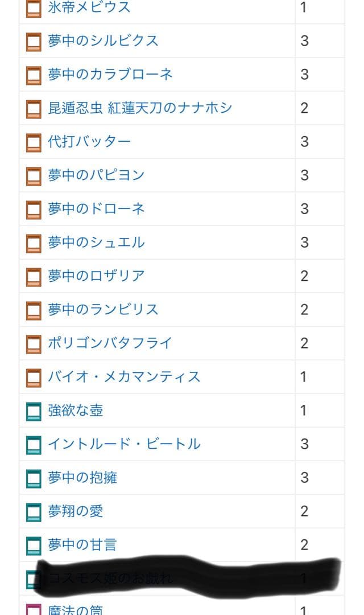This screenshot has width=364, height=615.
Task: Open the 夢中のドローネ card link
Action: click(x=96, y=209)
